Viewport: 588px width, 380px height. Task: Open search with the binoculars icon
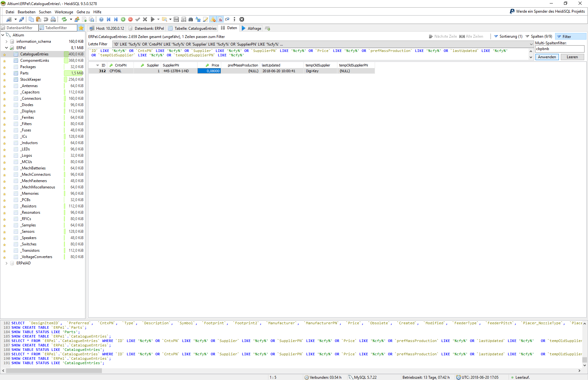pyautogui.click(x=190, y=19)
